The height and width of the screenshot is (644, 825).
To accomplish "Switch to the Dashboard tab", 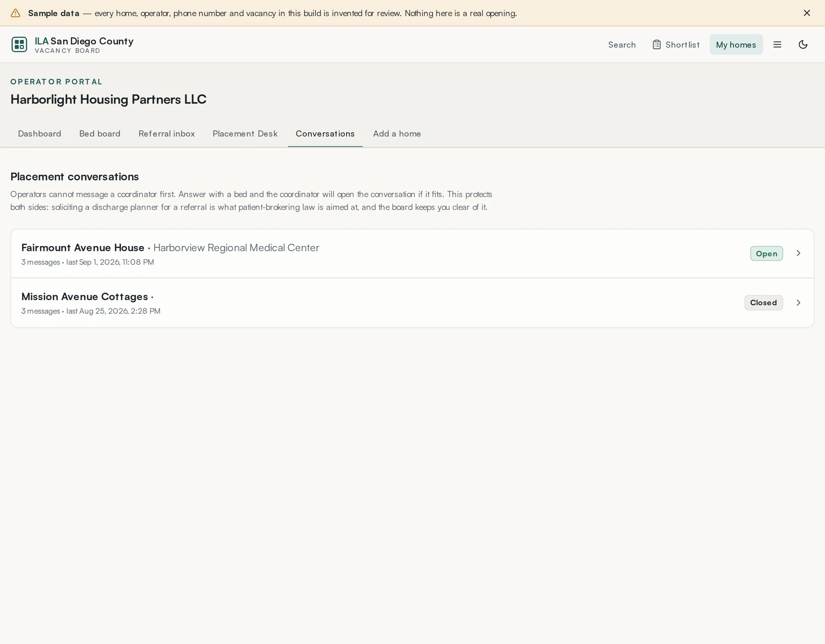I will 39,134.
